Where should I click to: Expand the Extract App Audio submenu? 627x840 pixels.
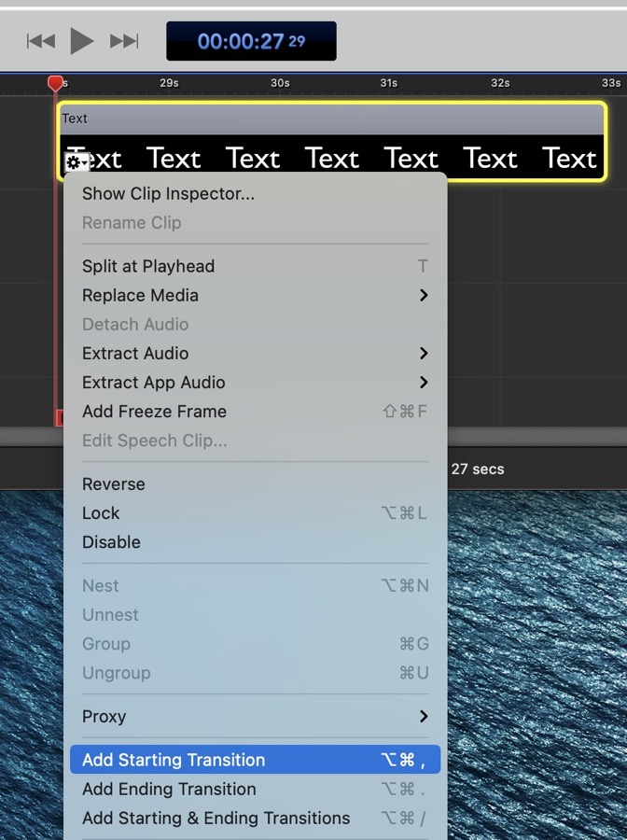pos(154,383)
